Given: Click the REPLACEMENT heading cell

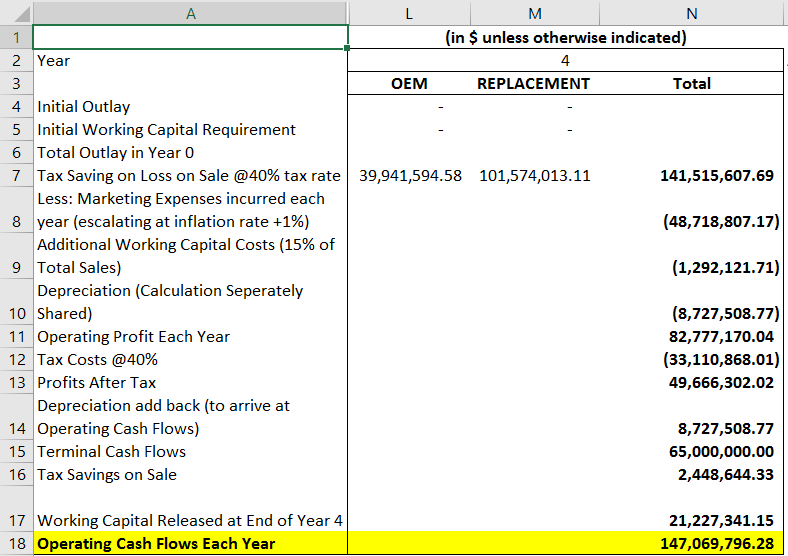Looking at the screenshot, I should (534, 84).
